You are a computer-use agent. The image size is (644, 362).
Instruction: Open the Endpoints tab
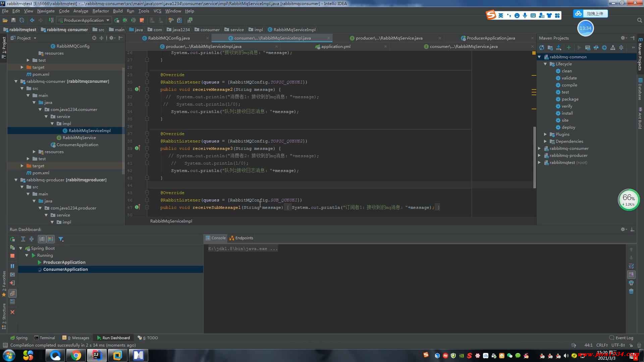pos(241,238)
